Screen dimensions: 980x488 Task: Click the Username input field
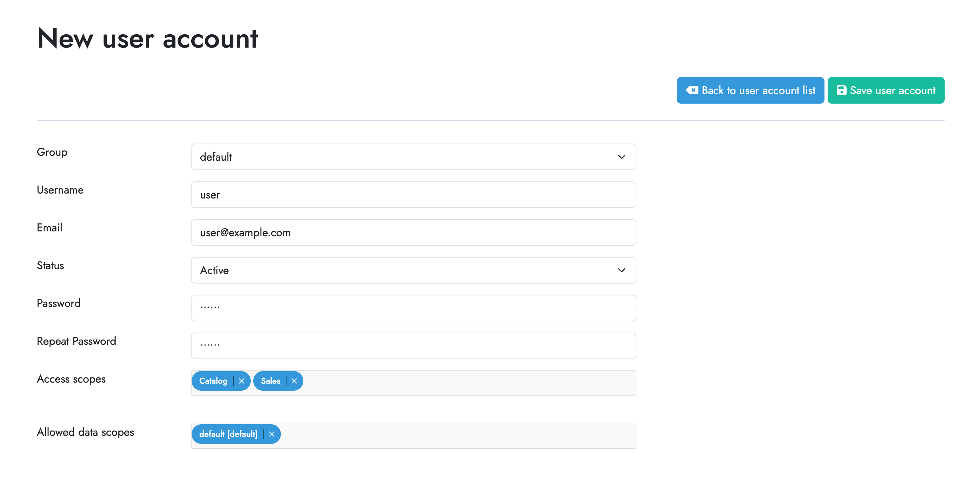pos(413,194)
